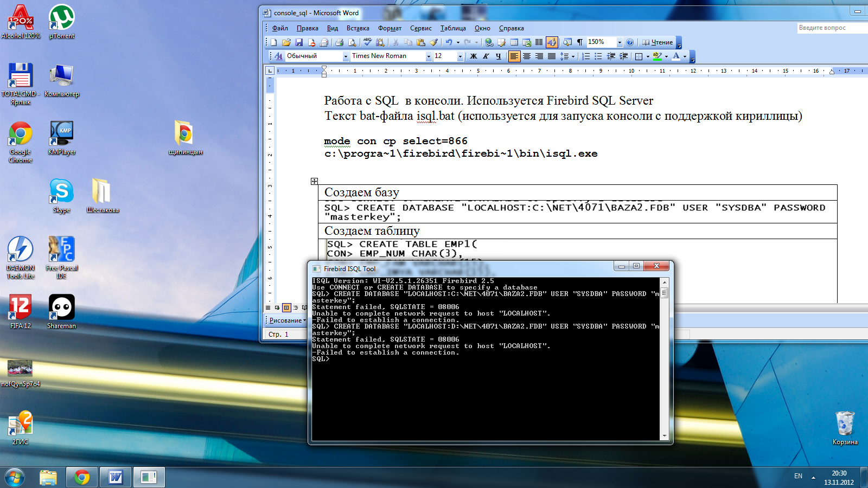Open the Справка menu
Screen dimensions: 868x488
point(511,28)
